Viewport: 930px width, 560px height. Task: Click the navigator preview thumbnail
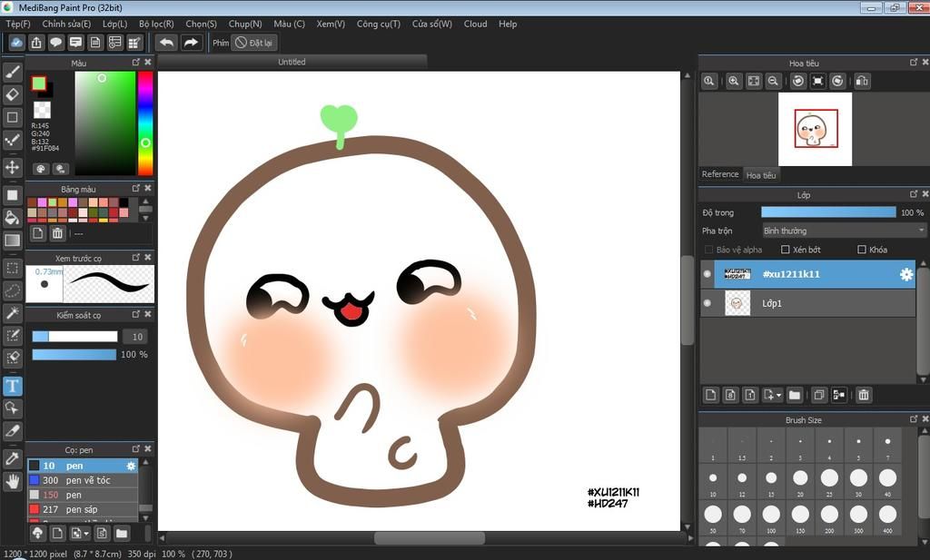coord(815,129)
